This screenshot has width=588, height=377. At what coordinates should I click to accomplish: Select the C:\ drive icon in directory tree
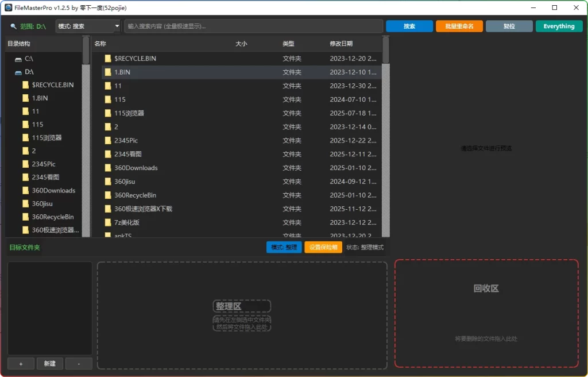tap(18, 59)
